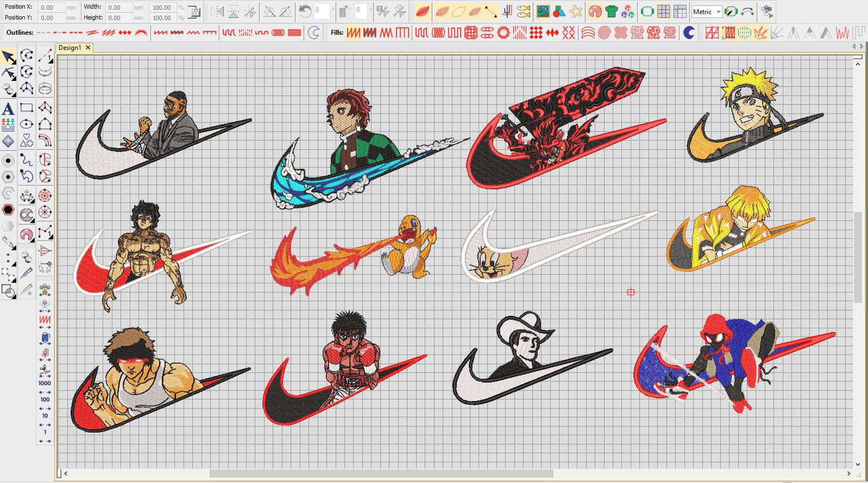Image resolution: width=868 pixels, height=483 pixels.
Task: Click the mirror horizontally icon
Action: [218, 12]
